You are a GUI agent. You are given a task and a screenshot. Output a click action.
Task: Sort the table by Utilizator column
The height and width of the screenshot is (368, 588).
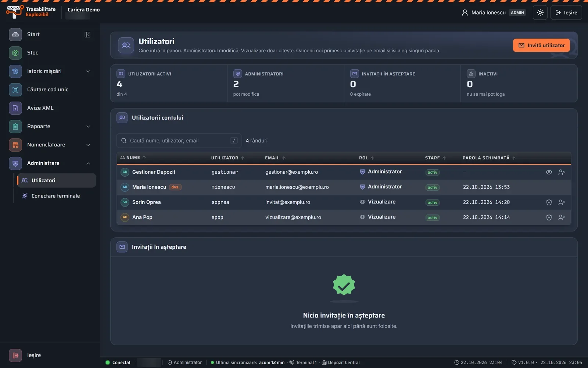pyautogui.click(x=227, y=158)
